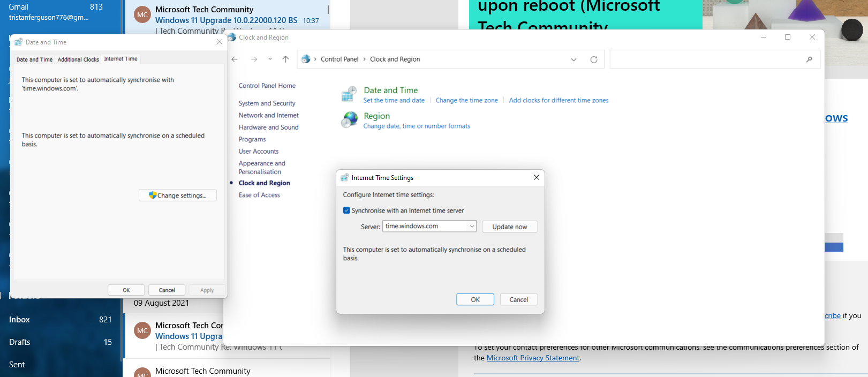Screen dimensions: 868x377
Task: Open the time server dropdown list
Action: [472, 227]
